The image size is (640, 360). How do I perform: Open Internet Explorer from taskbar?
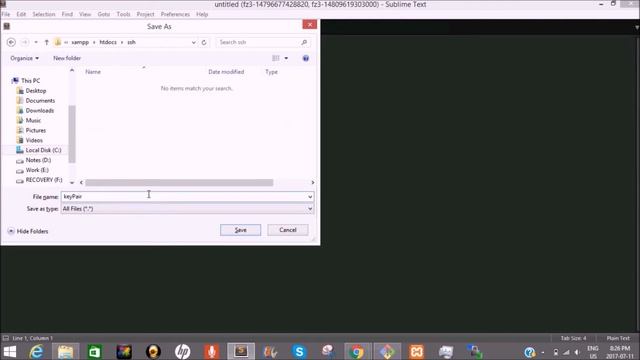36,351
